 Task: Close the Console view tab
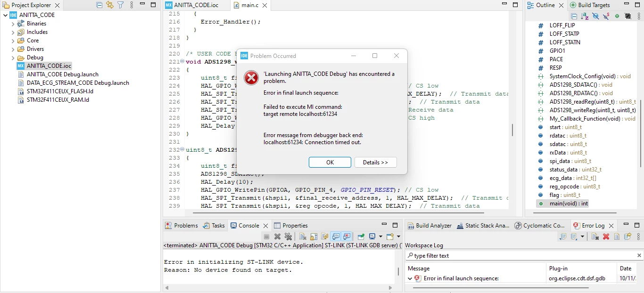click(265, 226)
